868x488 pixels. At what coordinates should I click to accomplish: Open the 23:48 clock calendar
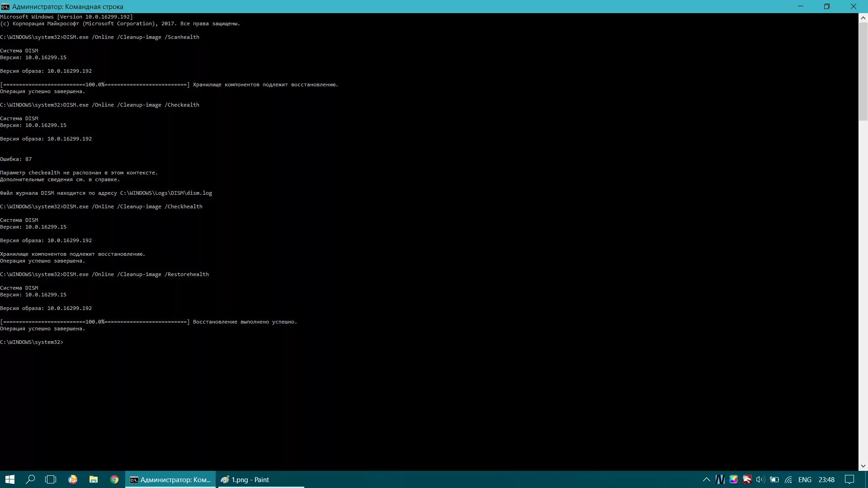(826, 479)
